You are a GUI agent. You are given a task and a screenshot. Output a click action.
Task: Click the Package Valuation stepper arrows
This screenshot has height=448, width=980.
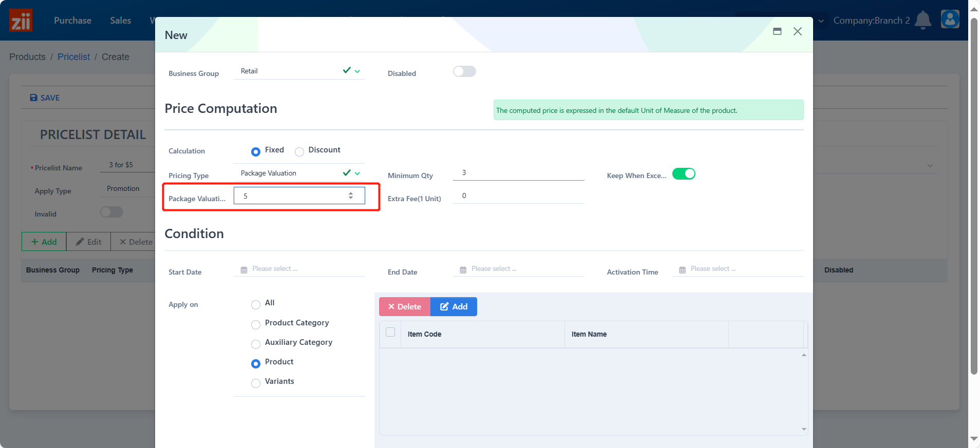[351, 196]
